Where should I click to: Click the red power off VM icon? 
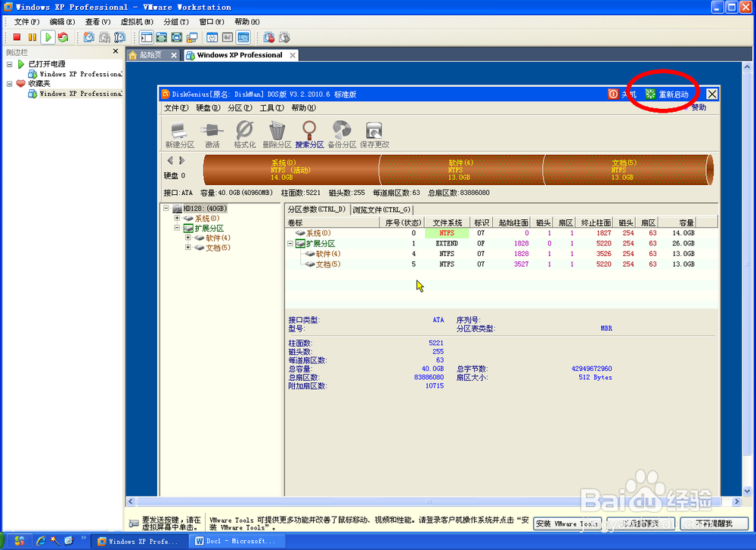point(17,37)
